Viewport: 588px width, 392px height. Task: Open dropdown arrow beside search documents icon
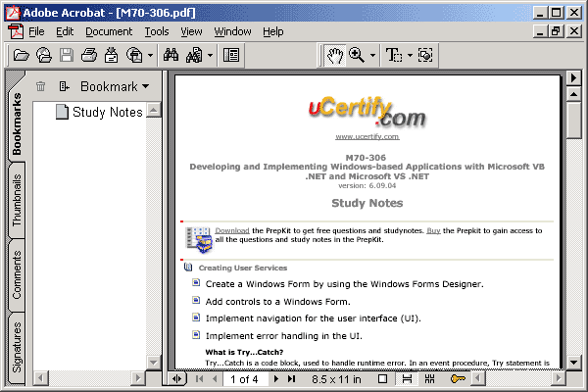pyautogui.click(x=210, y=56)
